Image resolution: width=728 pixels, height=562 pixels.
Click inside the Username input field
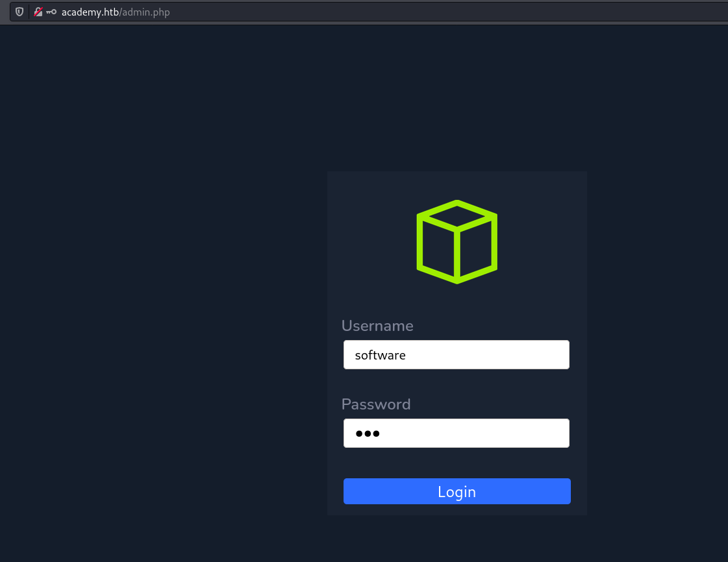[457, 354]
